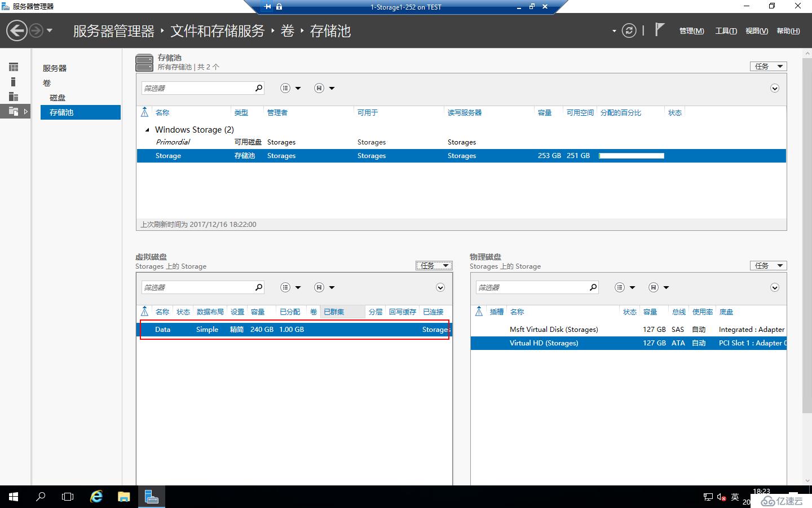Screen dimensions: 812x508
Task: Click Server Manager taskbar icon
Action: 151,497
